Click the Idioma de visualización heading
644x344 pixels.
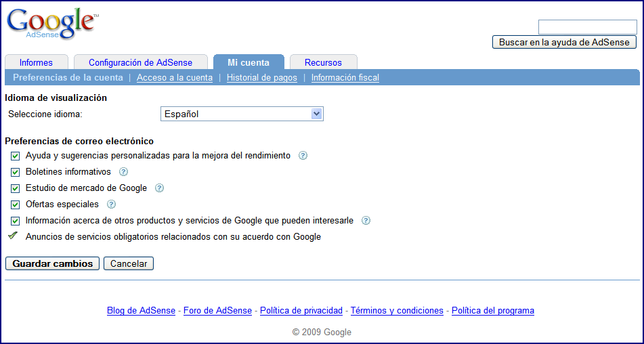point(56,98)
